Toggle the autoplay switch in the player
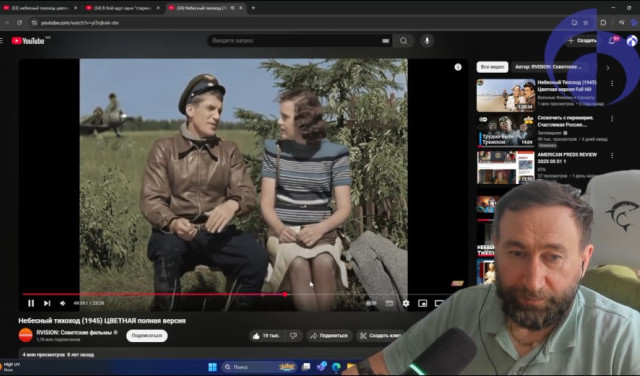The width and height of the screenshot is (640, 376). (x=371, y=303)
